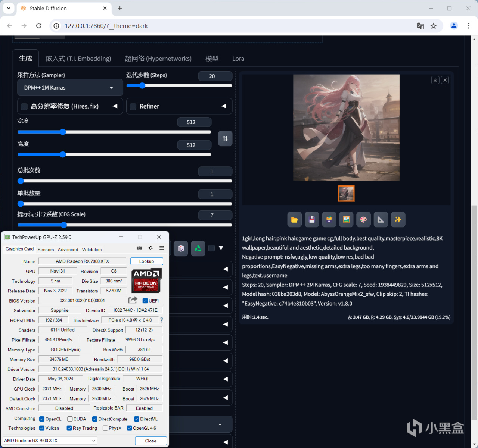The width and height of the screenshot is (478, 448).
Task: Toggle the checkbox beside the recycle seed icon
Action: (211, 248)
